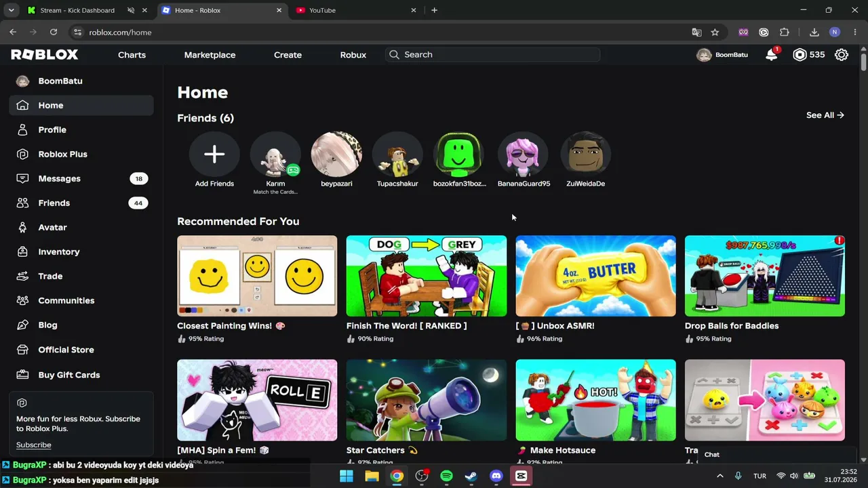The width and height of the screenshot is (868, 488).
Task: Open friend Tupacshakur's avatar
Action: tap(397, 155)
